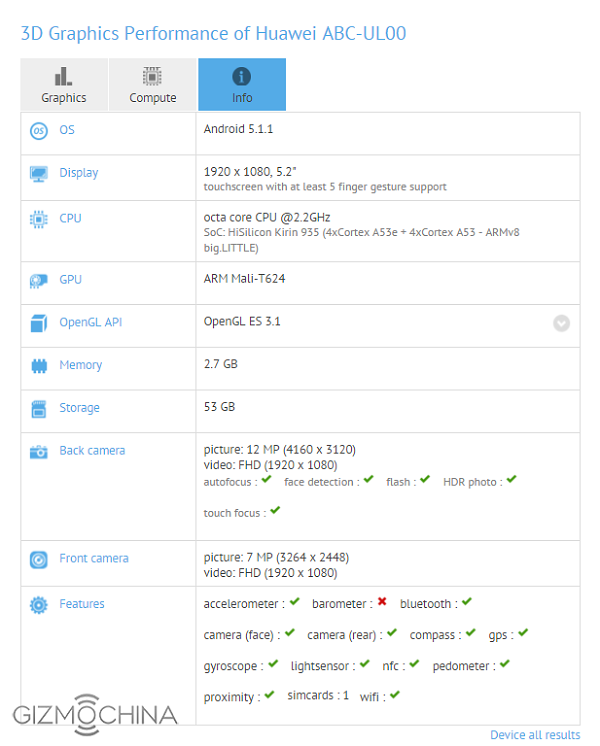Screen dimensions: 600x746
Task: Click the Front camera lens icon
Action: [39, 560]
